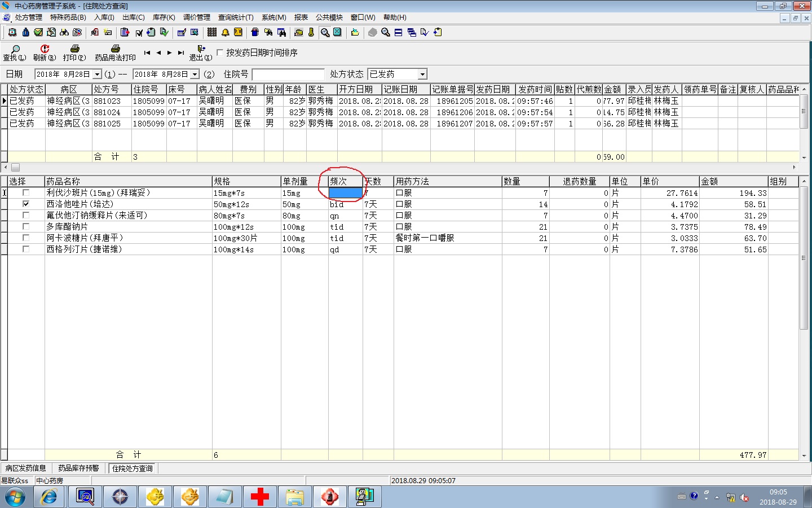The width and height of the screenshot is (812, 508).
Task: Go to the last record arrow
Action: point(180,52)
